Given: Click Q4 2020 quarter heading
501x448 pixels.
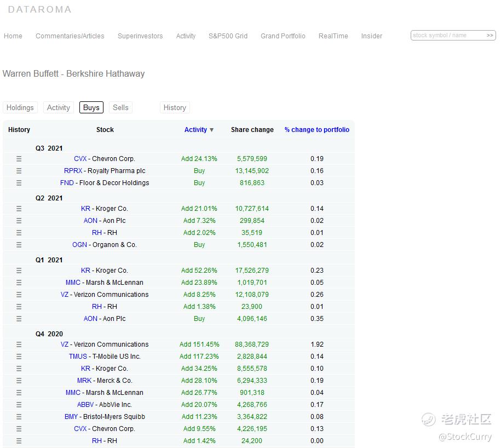Looking at the screenshot, I should point(49,334).
